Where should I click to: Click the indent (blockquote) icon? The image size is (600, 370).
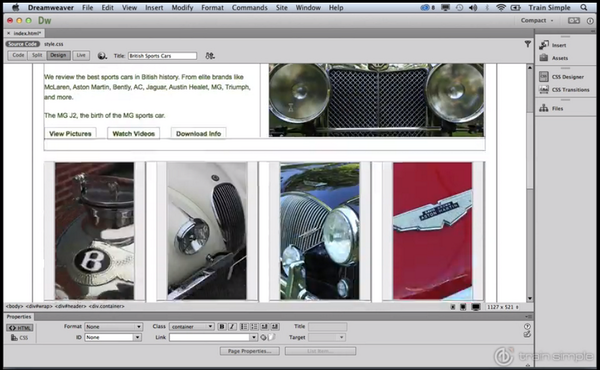coord(275,326)
